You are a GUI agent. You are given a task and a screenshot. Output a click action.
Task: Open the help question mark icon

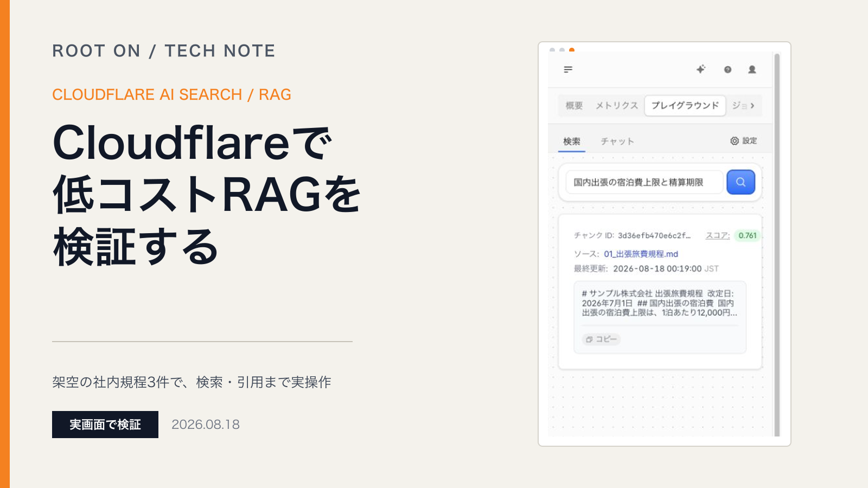tap(727, 69)
